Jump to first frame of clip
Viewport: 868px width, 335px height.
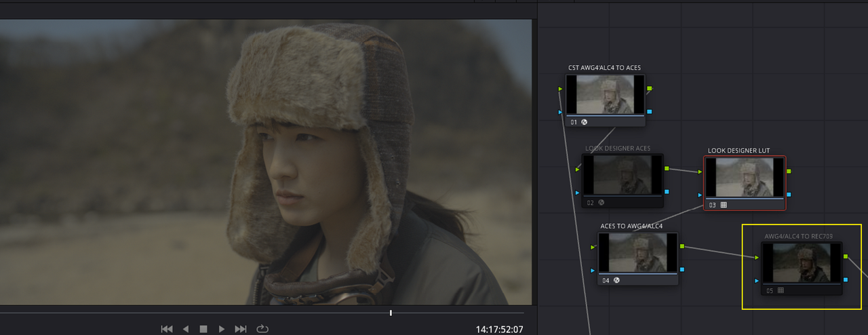166,329
